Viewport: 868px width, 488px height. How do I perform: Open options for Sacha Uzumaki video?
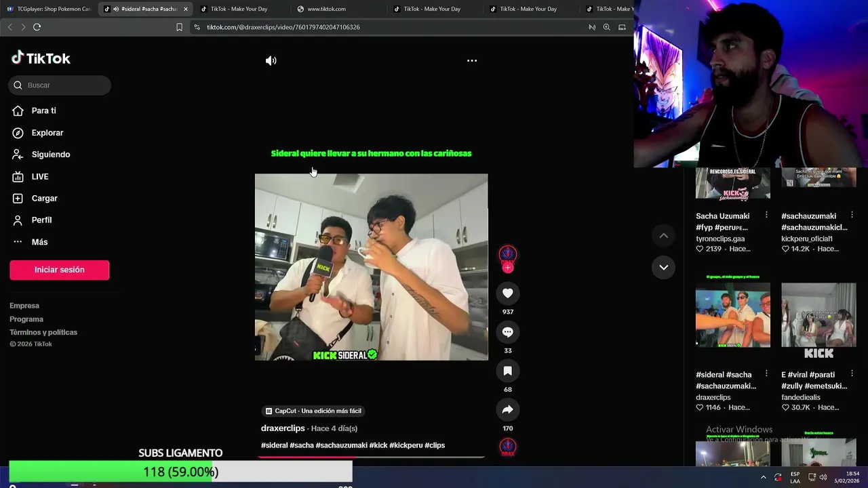pos(766,215)
